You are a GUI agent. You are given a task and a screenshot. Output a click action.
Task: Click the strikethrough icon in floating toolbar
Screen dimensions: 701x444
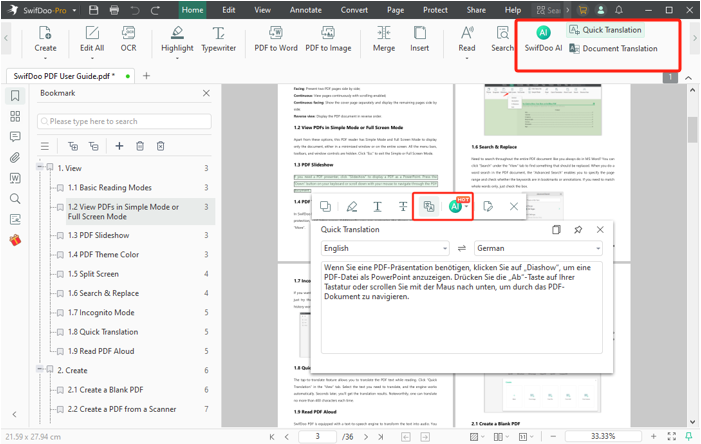point(403,206)
